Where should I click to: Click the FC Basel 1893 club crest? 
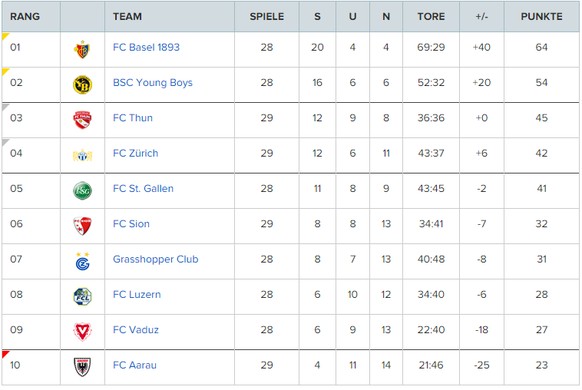coord(82,49)
